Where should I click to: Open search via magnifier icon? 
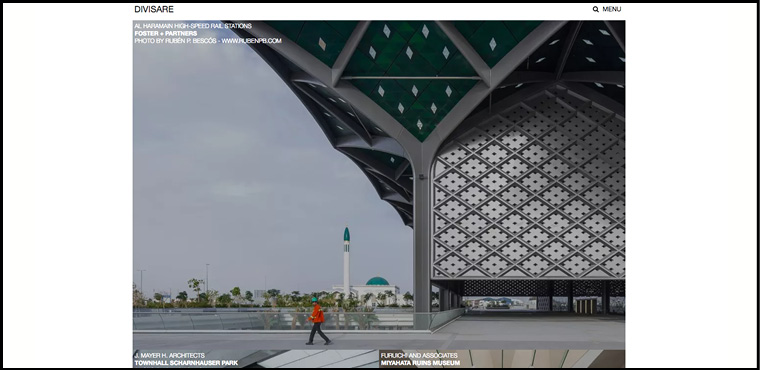click(x=596, y=9)
